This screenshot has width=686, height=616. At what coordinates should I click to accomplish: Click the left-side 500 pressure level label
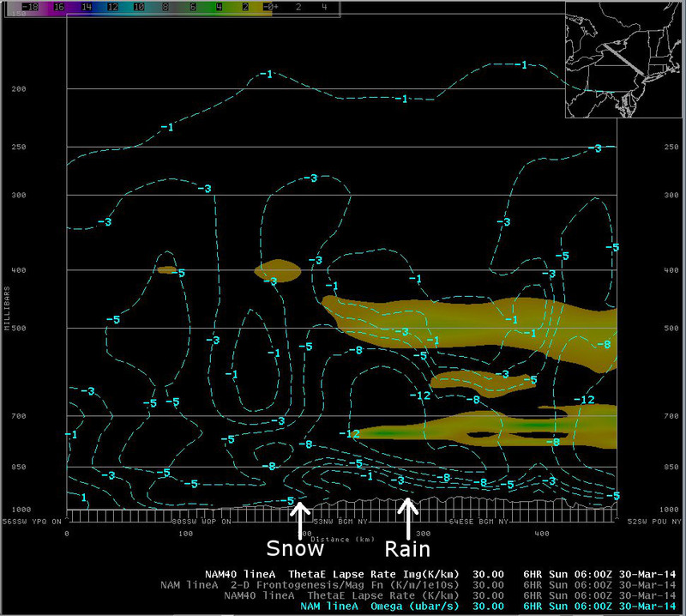click(x=19, y=328)
